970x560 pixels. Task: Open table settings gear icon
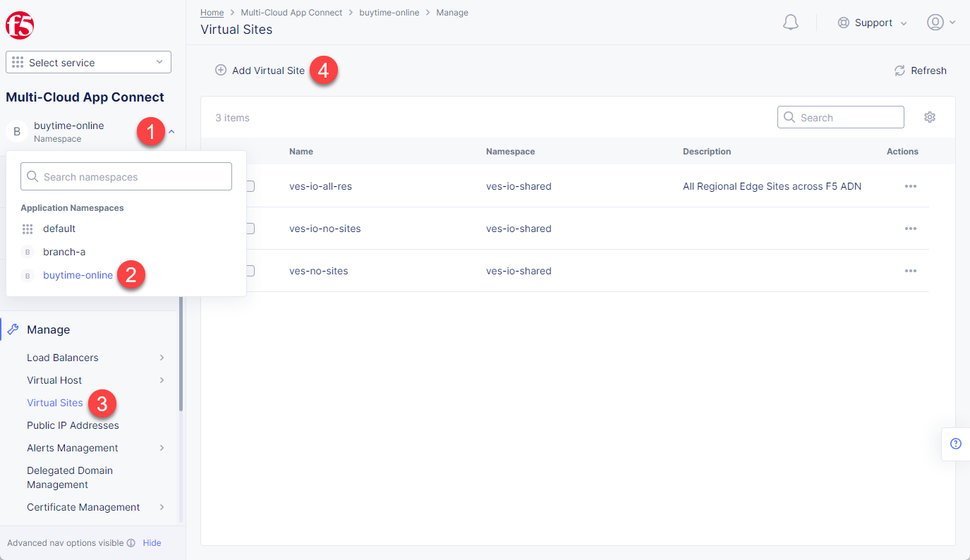click(x=930, y=117)
